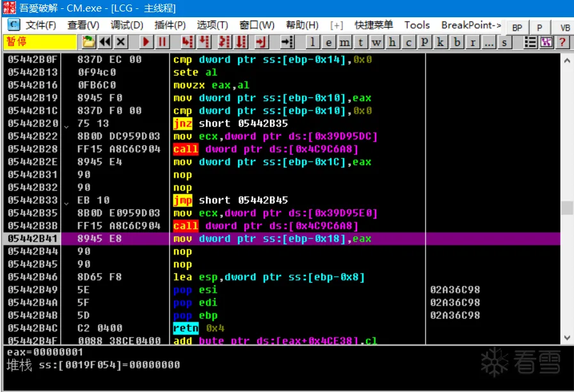Viewport: 574px width, 392px height.
Task: Run the program with red play icon
Action: click(146, 42)
